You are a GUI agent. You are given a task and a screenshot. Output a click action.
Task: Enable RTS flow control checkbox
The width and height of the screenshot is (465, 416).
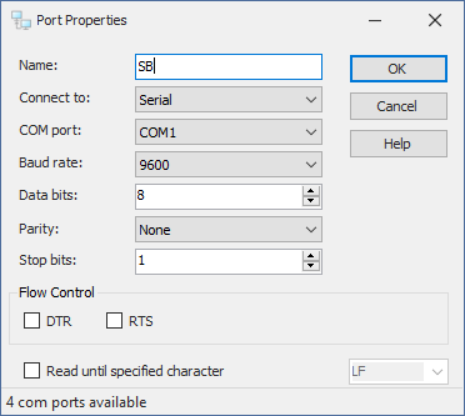(114, 321)
